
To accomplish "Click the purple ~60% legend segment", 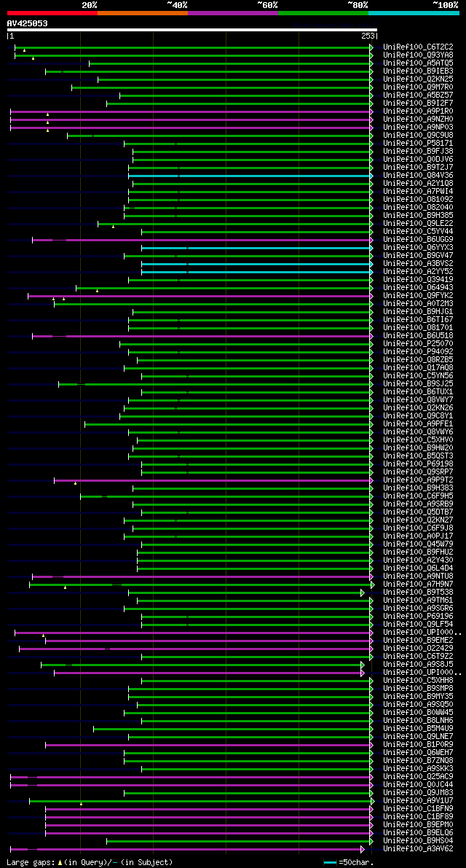I will coord(233,12).
